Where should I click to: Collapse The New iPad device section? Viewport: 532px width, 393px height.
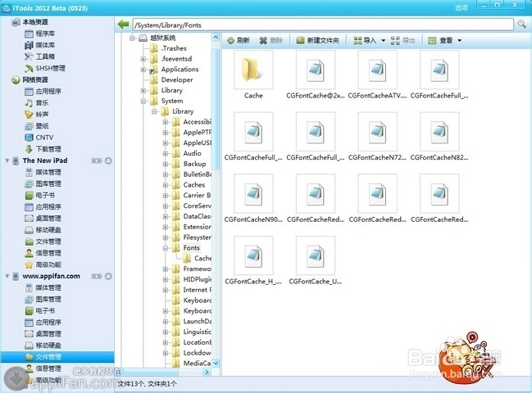pyautogui.click(x=7, y=160)
